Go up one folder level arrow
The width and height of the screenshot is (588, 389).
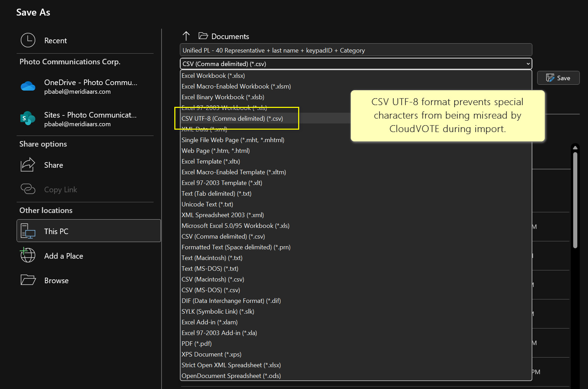186,36
